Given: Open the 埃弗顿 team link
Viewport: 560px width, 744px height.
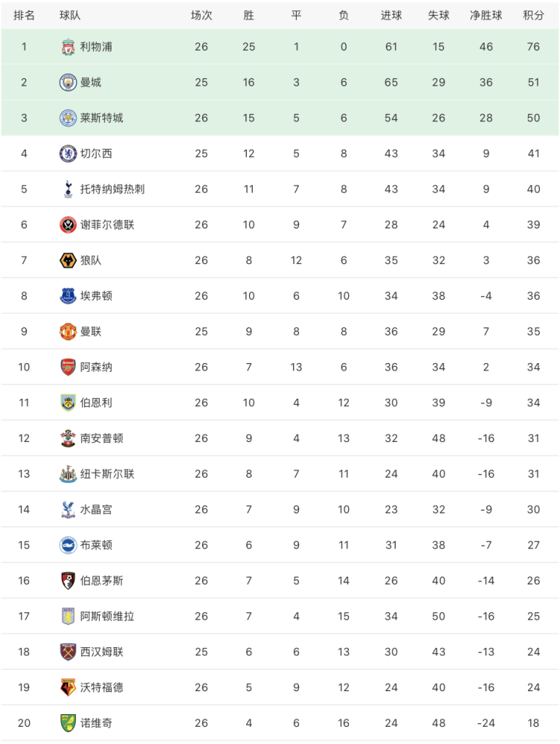Looking at the screenshot, I should click(96, 296).
